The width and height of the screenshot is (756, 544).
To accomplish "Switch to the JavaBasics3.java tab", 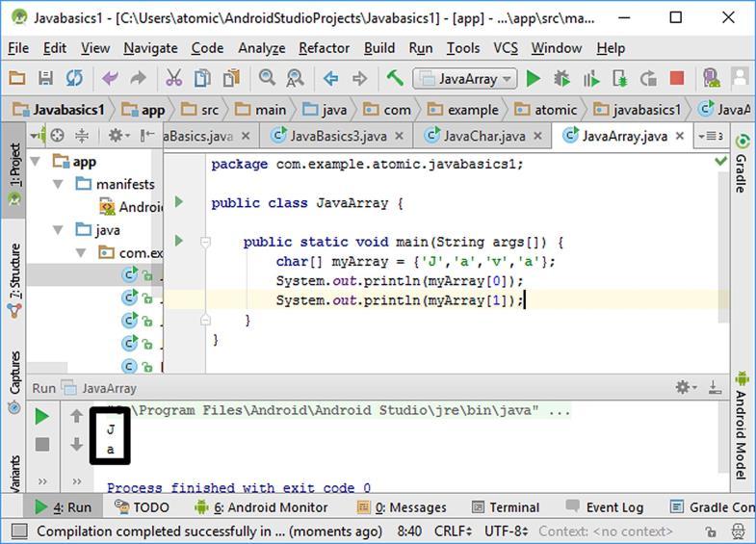I will coord(338,137).
